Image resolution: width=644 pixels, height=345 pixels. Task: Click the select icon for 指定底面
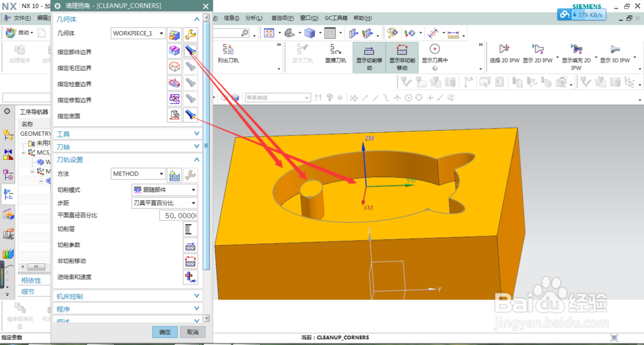pyautogui.click(x=175, y=115)
